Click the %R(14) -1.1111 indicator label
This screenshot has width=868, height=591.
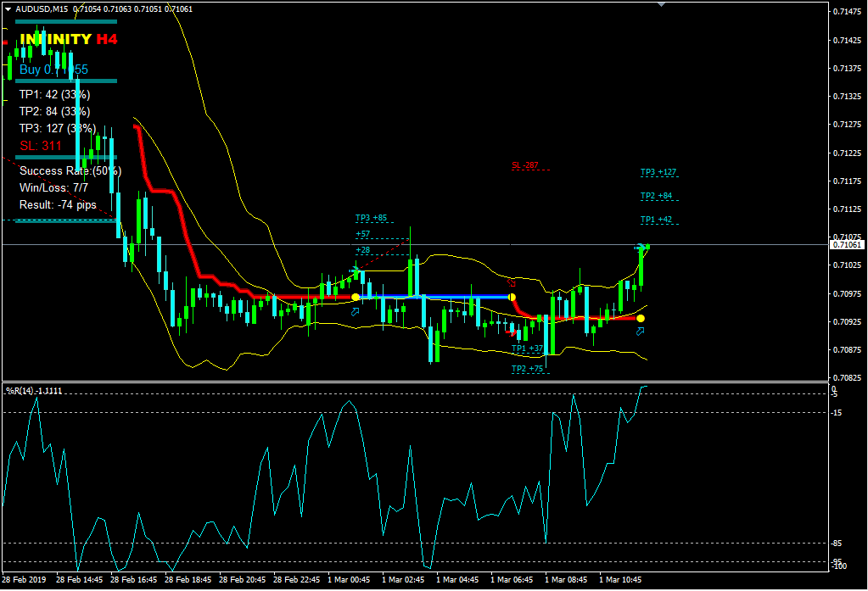pos(34,391)
